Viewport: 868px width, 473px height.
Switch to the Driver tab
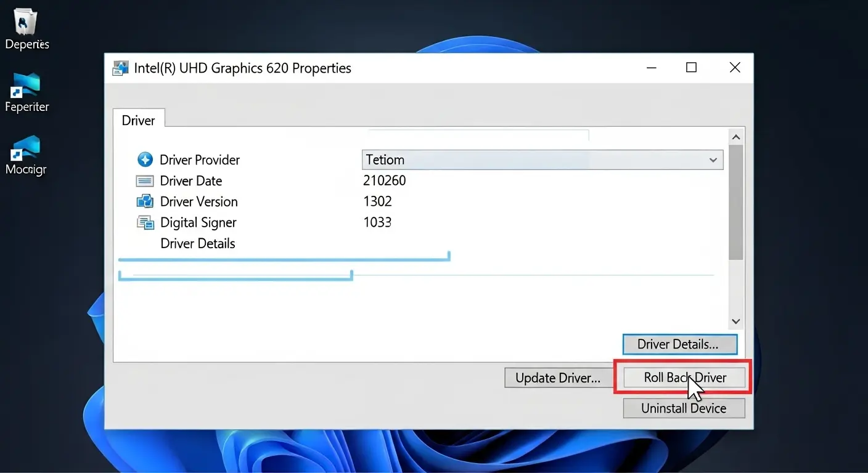(x=138, y=120)
